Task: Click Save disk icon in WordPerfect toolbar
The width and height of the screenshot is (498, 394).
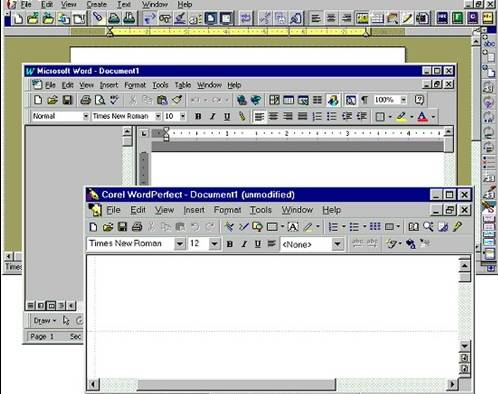Action: tap(122, 227)
